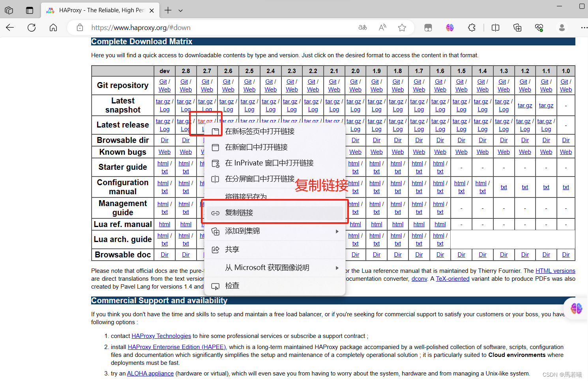Expand tab search dropdown arrow

click(x=181, y=10)
